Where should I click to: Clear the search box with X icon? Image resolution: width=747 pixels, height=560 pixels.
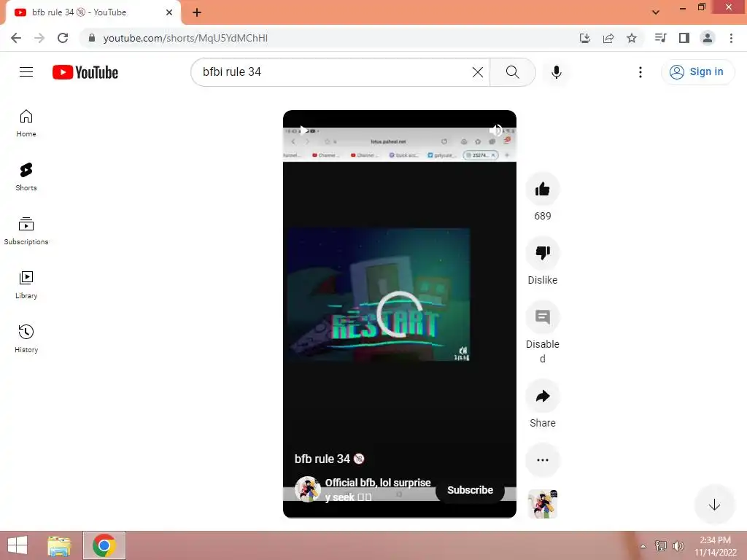click(x=477, y=72)
